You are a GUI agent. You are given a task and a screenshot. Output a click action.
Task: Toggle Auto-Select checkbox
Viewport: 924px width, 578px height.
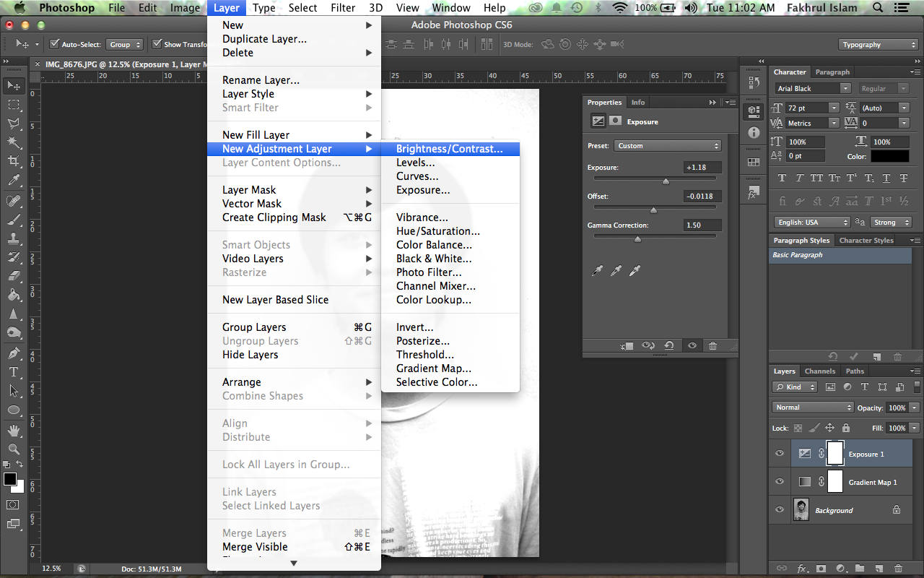coord(54,44)
